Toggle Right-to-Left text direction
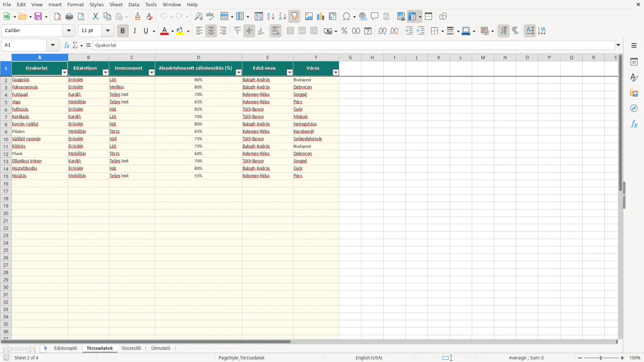644x362 pixels. point(515,31)
